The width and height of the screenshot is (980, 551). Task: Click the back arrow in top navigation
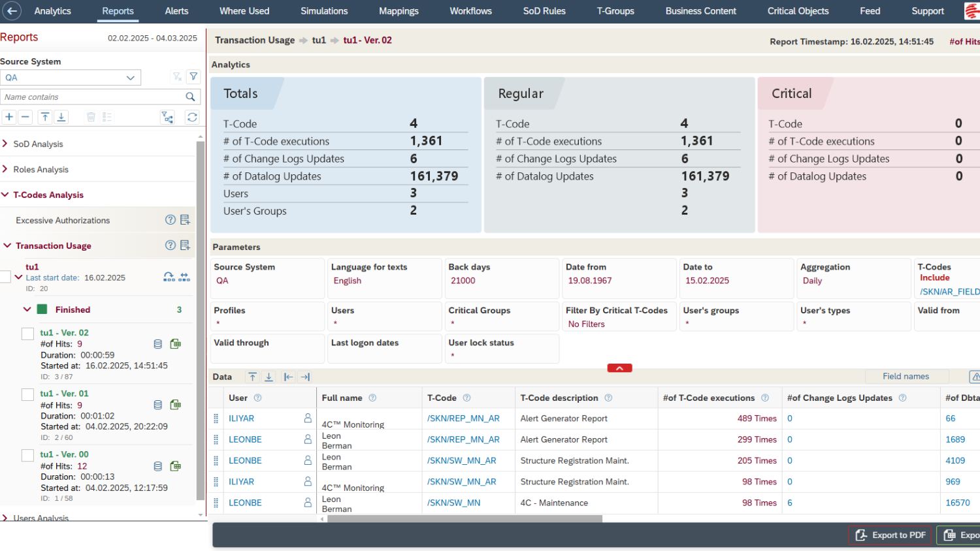click(12, 11)
